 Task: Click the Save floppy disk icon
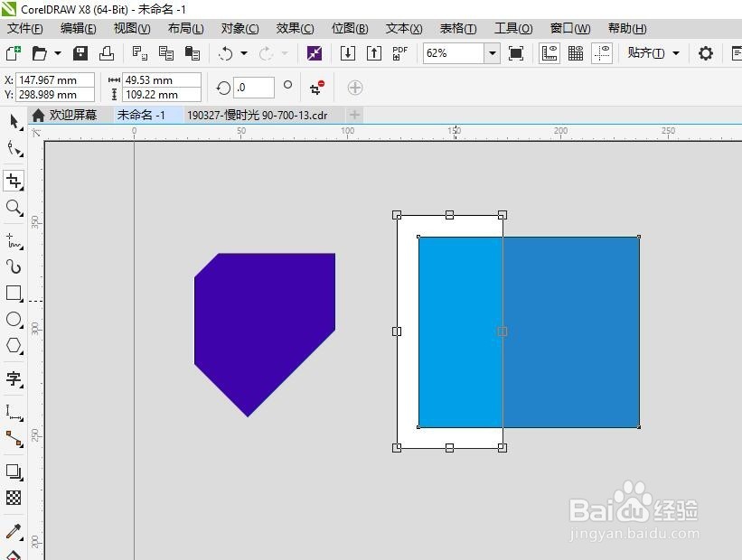[x=80, y=53]
